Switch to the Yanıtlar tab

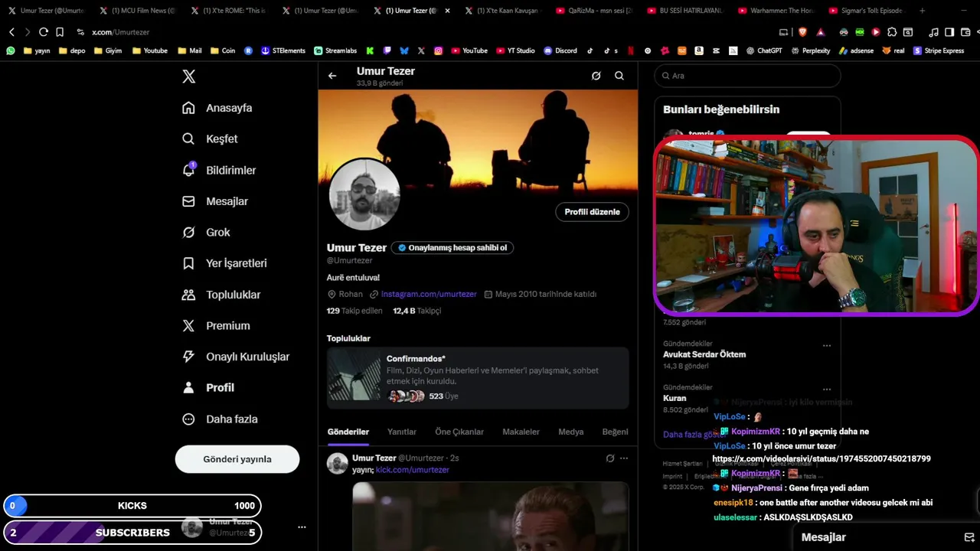tap(402, 432)
